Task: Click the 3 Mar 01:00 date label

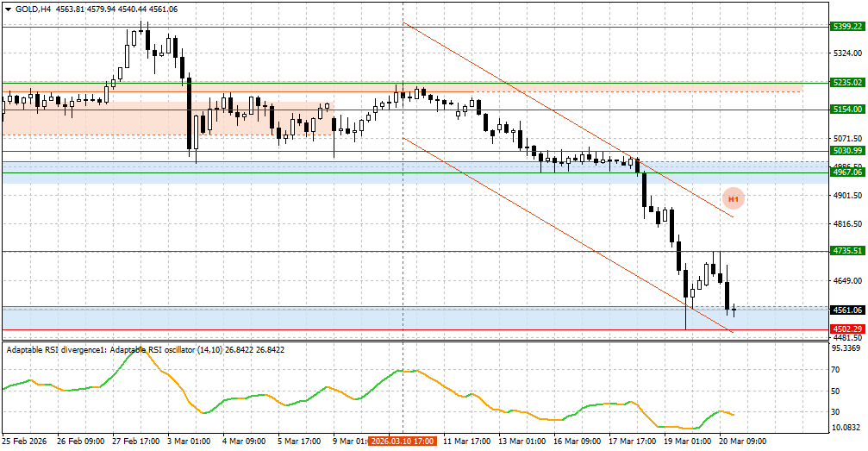Action: [x=190, y=442]
